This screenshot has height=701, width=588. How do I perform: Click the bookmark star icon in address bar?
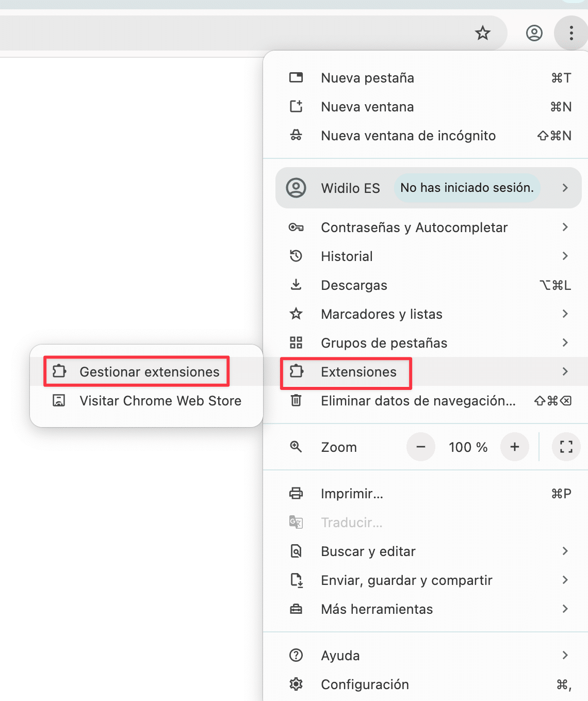pos(483,34)
